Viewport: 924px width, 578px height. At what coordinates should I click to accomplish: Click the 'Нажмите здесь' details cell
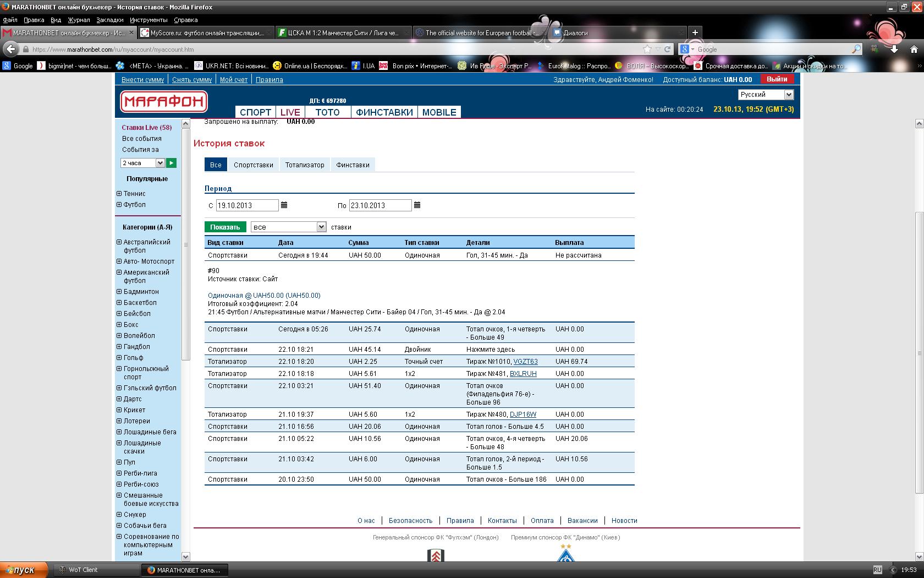pos(491,350)
